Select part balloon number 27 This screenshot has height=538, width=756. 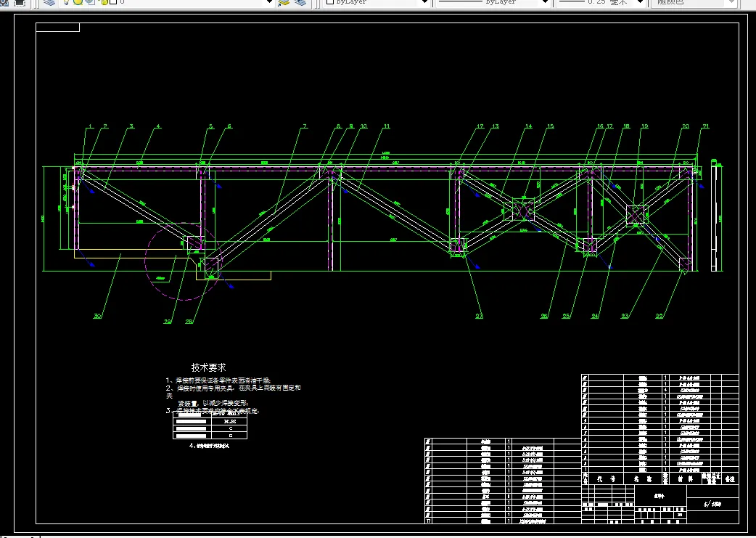(x=480, y=316)
